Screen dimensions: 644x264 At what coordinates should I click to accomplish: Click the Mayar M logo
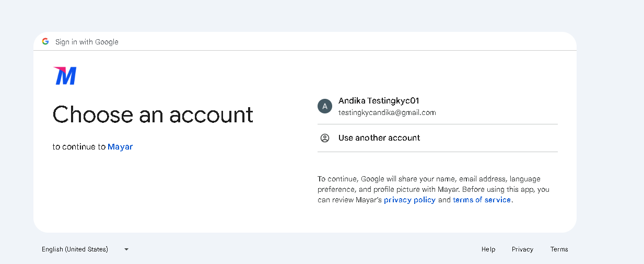[65, 76]
